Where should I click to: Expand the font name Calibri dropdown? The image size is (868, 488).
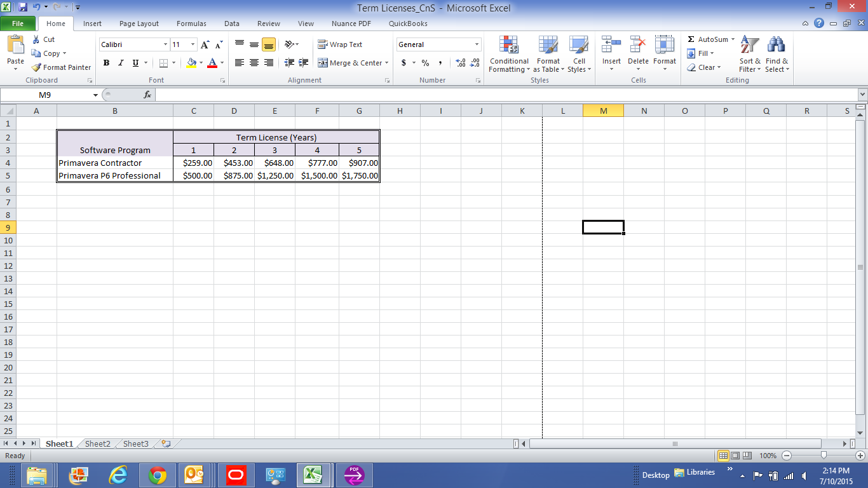pos(166,44)
